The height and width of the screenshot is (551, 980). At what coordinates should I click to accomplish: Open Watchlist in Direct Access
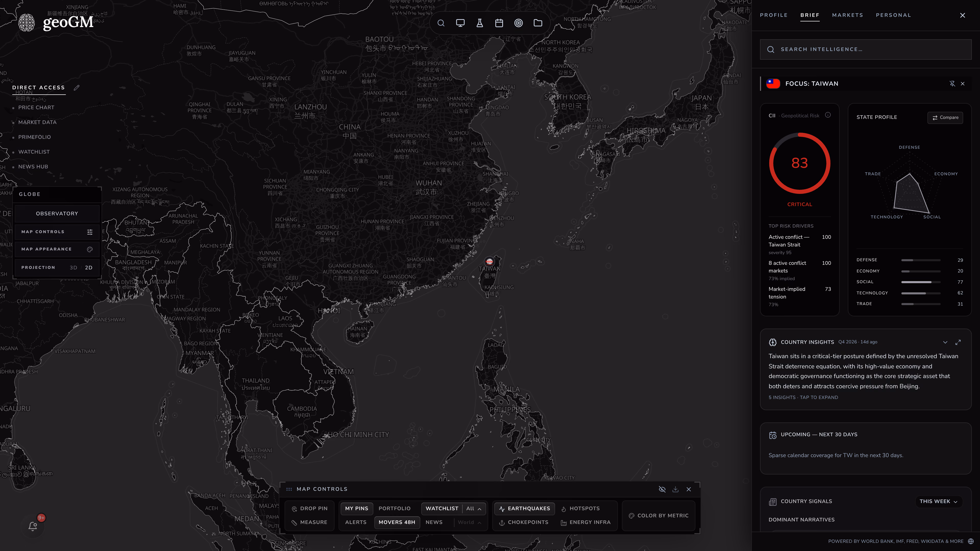pyautogui.click(x=34, y=152)
